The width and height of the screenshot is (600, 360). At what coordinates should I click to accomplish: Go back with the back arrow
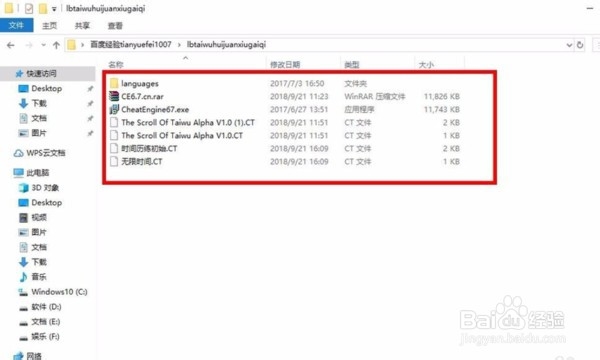(11, 45)
